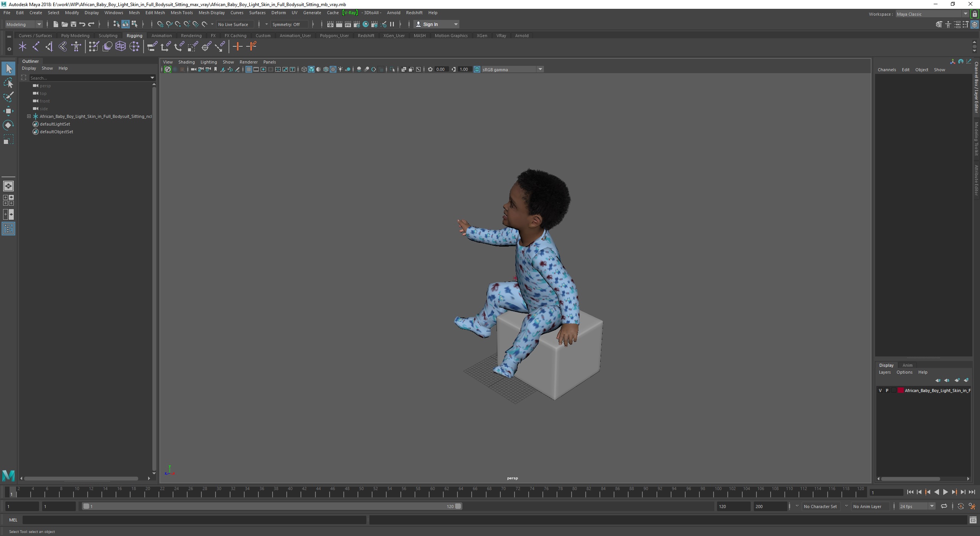The width and height of the screenshot is (980, 536).
Task: Click in the Outliner Search field
Action: 90,78
